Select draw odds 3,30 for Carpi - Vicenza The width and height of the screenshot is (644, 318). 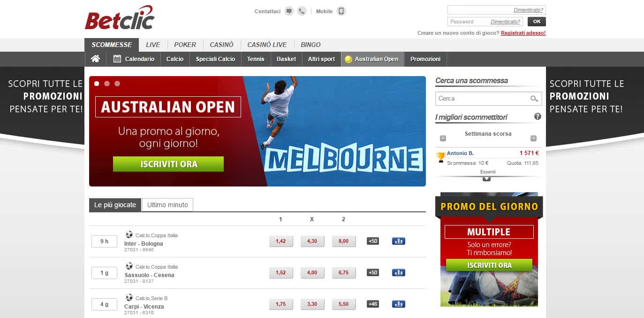coord(312,304)
